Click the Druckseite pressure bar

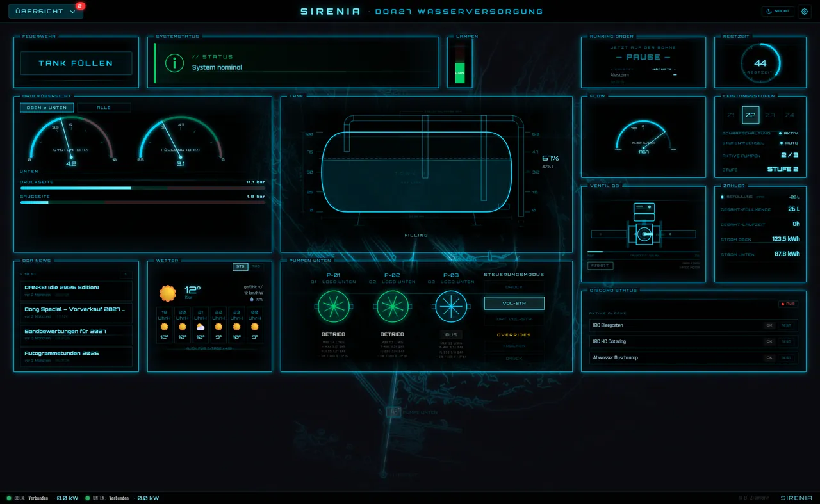click(x=142, y=188)
